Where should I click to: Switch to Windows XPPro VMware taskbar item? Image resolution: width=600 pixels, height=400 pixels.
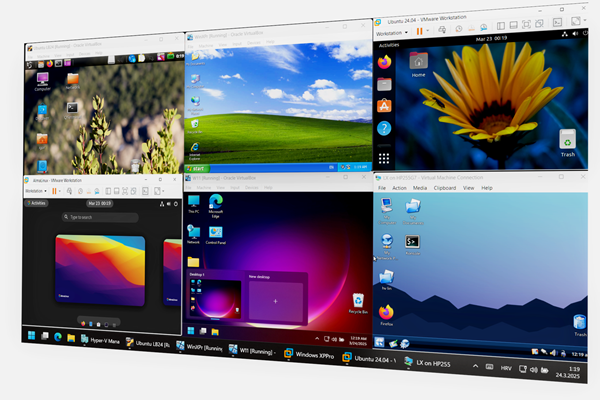pyautogui.click(x=309, y=354)
